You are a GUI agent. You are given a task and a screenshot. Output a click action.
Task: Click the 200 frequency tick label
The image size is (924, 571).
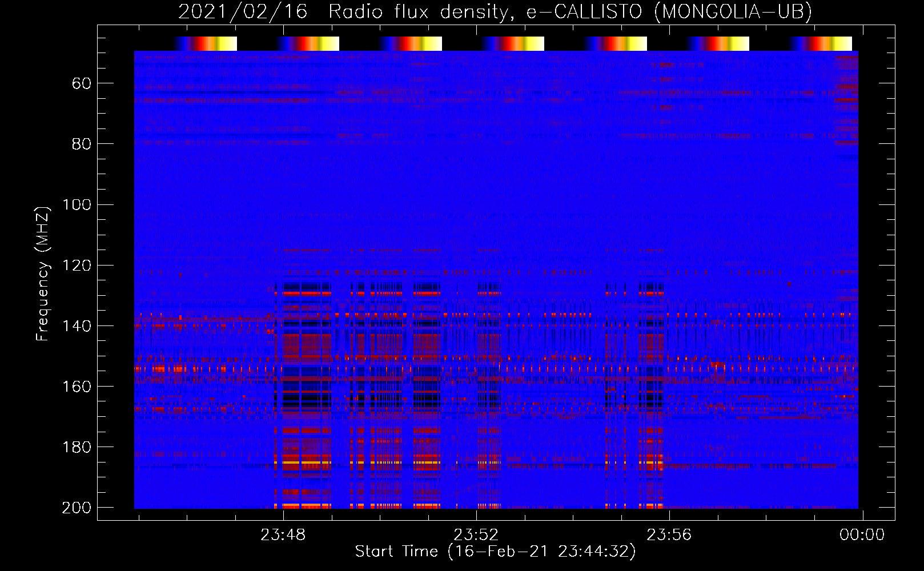[x=77, y=508]
